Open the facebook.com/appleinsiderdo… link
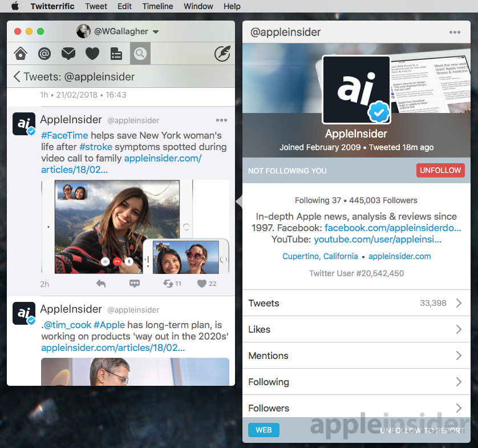This screenshot has width=478, height=448. click(x=392, y=228)
